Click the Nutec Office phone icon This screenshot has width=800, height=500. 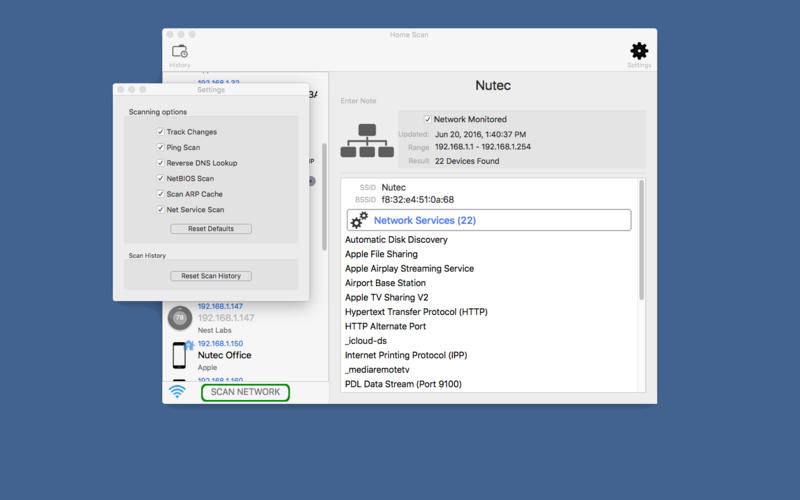(179, 355)
